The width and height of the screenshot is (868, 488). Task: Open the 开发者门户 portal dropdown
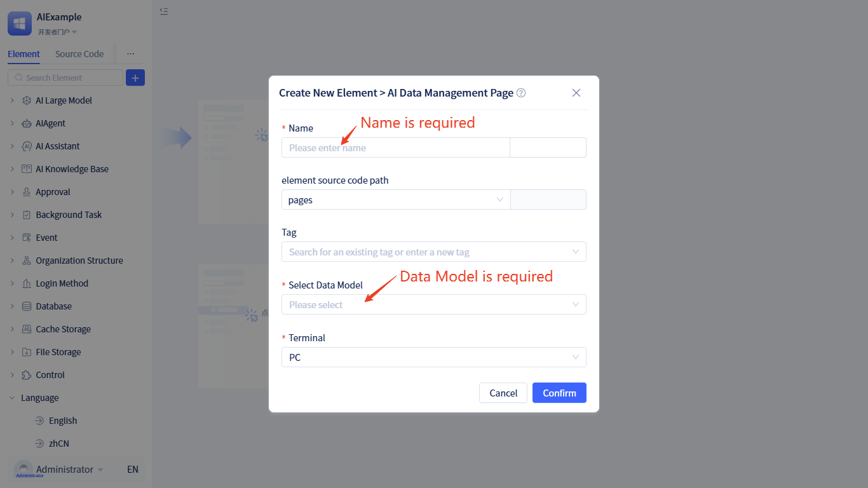[57, 32]
